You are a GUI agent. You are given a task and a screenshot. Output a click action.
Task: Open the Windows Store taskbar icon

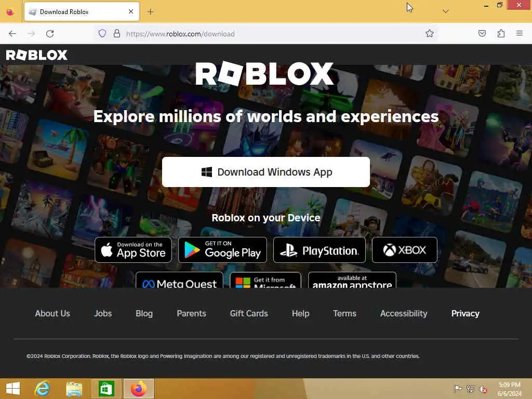pos(106,389)
